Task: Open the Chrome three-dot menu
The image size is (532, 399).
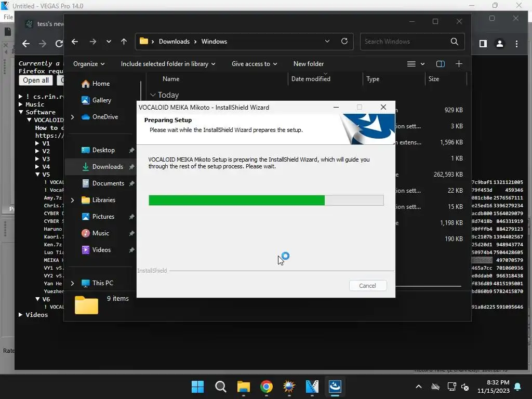Action: pos(516,44)
